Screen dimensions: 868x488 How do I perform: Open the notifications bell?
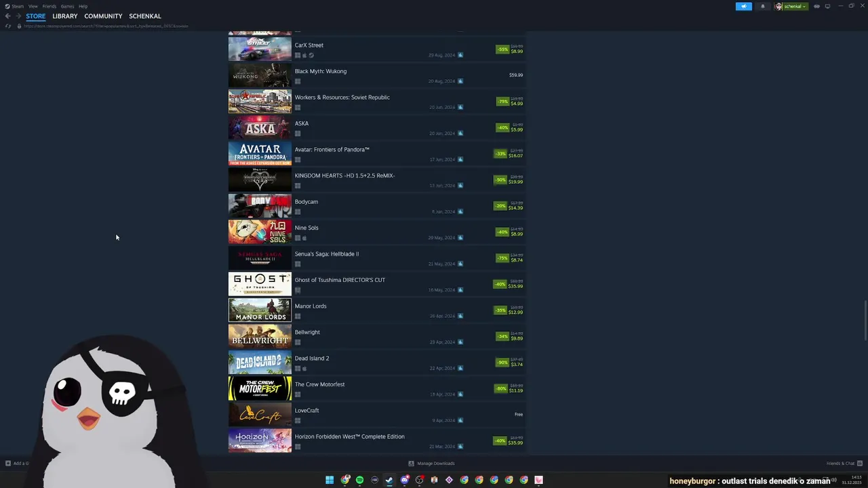point(762,6)
